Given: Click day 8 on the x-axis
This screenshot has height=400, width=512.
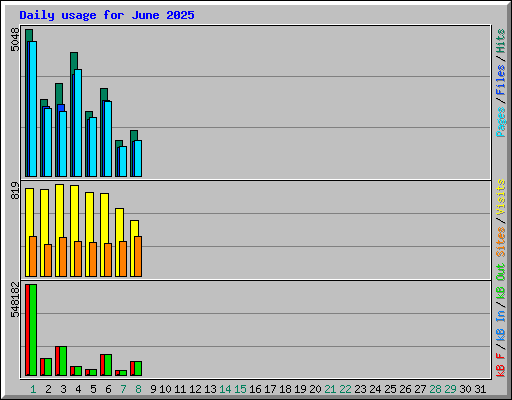Looking at the screenshot, I should coord(138,389).
